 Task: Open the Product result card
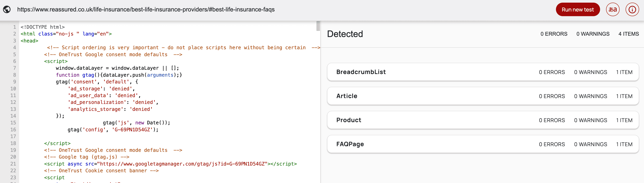483,120
